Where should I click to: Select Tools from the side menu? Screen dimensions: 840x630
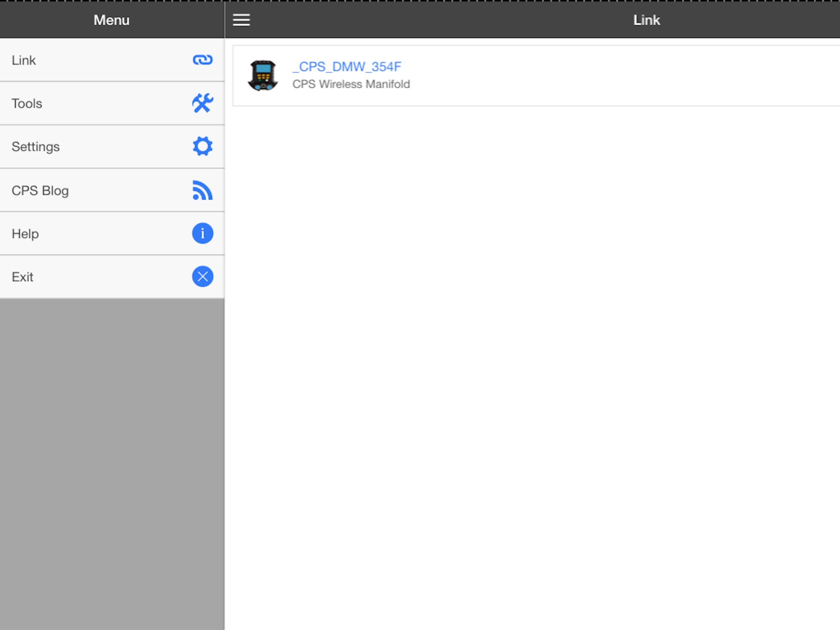(27, 103)
